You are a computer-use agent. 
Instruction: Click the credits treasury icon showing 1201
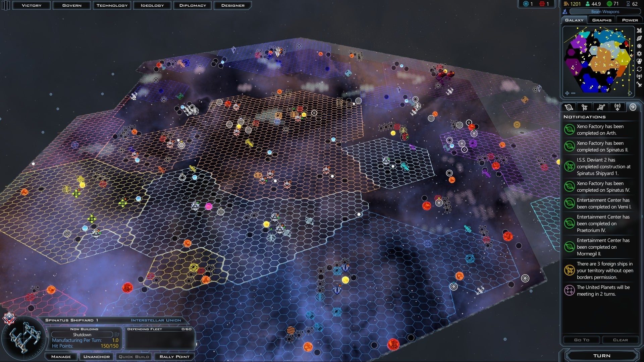point(566,4)
